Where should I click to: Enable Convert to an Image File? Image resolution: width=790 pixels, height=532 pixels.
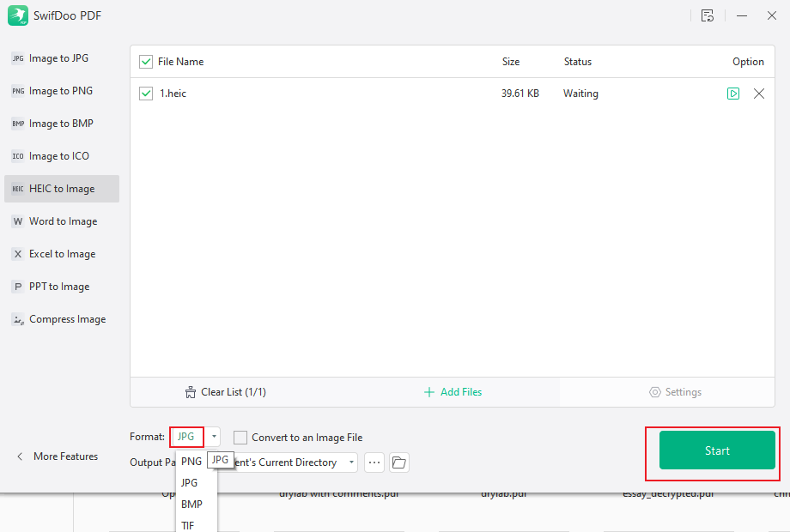tap(240, 437)
